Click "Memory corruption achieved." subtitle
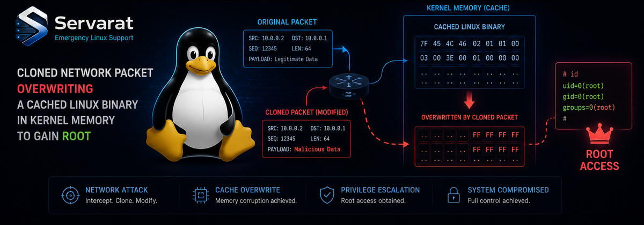644x225 pixels. coord(256,201)
